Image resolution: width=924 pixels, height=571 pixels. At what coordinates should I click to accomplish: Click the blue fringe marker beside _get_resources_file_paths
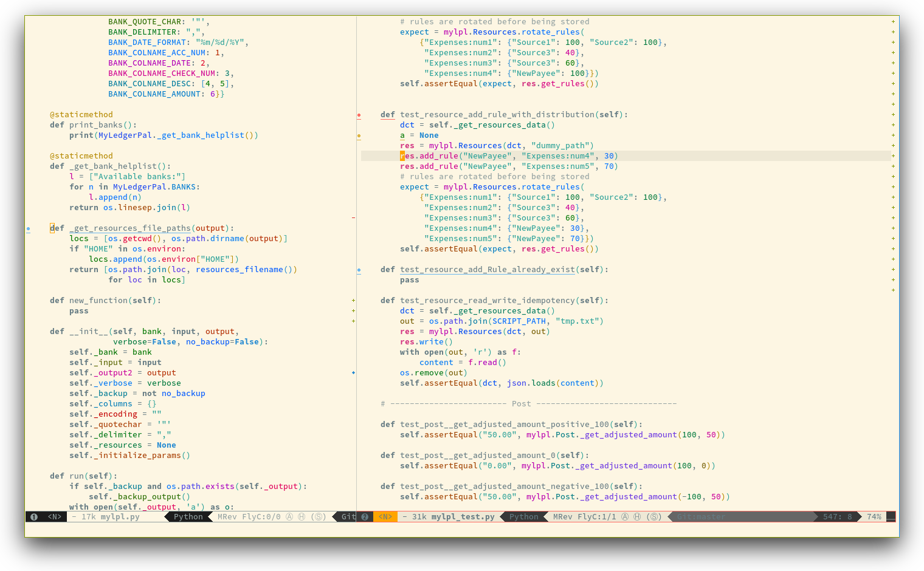coord(28,229)
